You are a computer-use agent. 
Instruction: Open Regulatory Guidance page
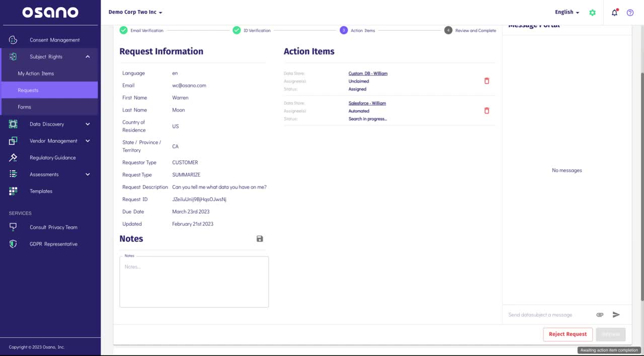pos(53,158)
